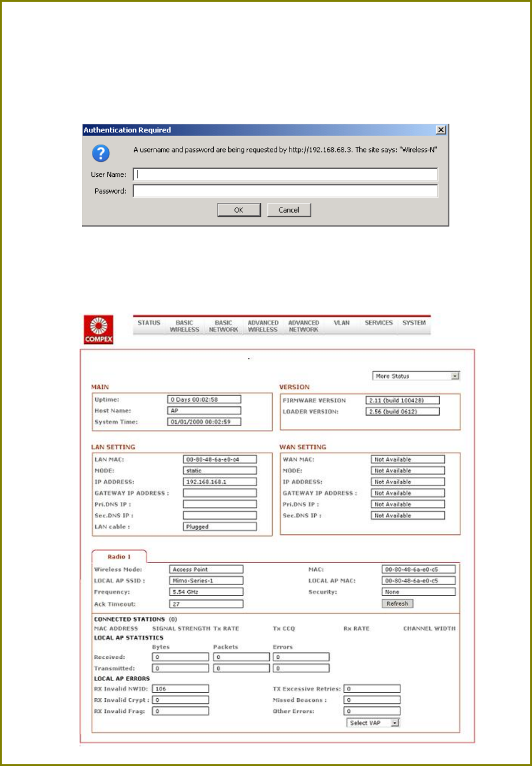Click the WAN IP Address field
The image size is (532, 766).
(x=408, y=482)
